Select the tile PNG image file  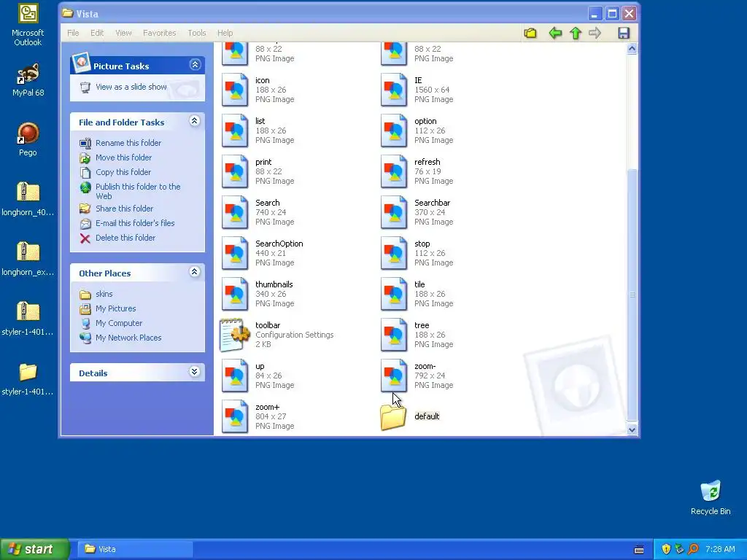(417, 294)
